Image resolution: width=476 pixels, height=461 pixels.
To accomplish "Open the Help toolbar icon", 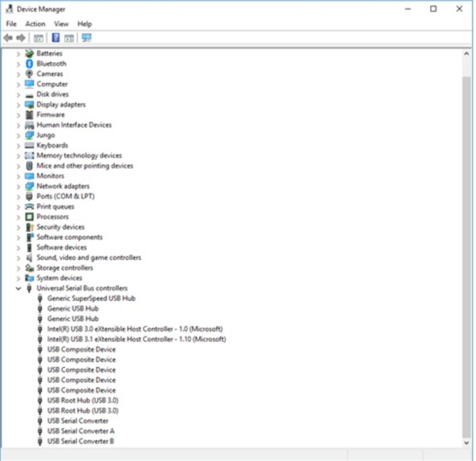I will click(56, 38).
